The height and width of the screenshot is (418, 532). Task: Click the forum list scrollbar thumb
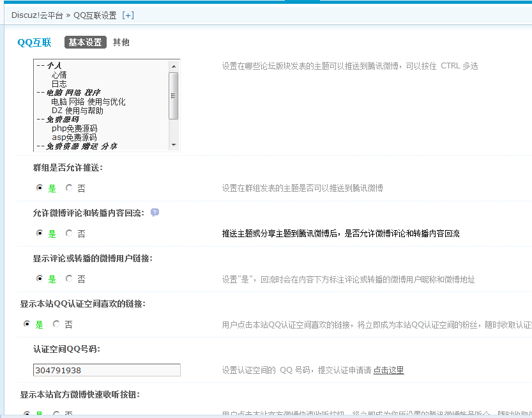(x=173, y=95)
